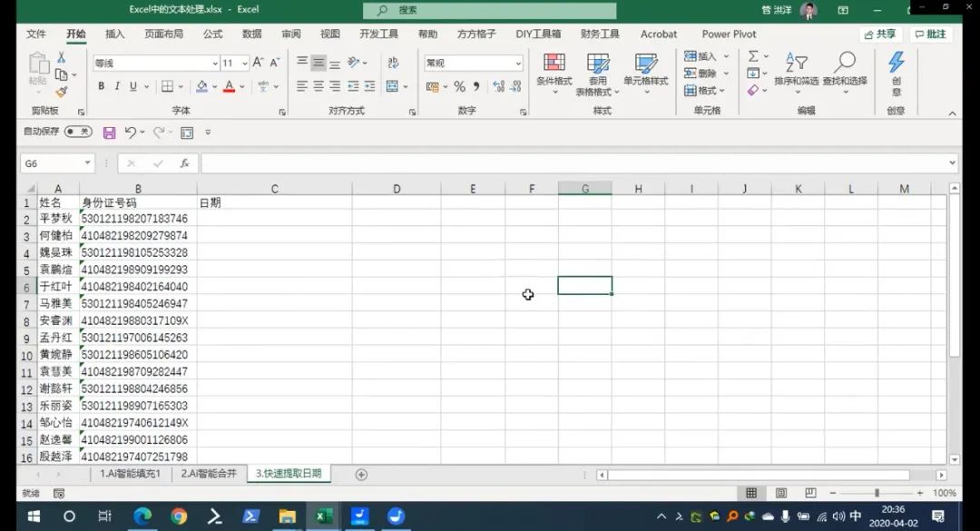Open File Explorer from the taskbar
This screenshot has height=531, width=980.
(287, 516)
